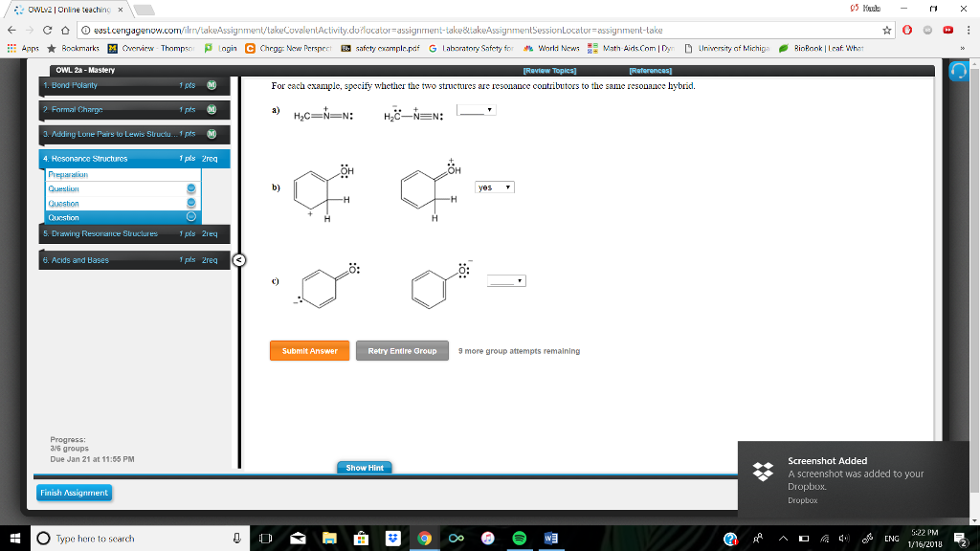
Task: Open Dropbox from the taskbar
Action: click(x=391, y=538)
